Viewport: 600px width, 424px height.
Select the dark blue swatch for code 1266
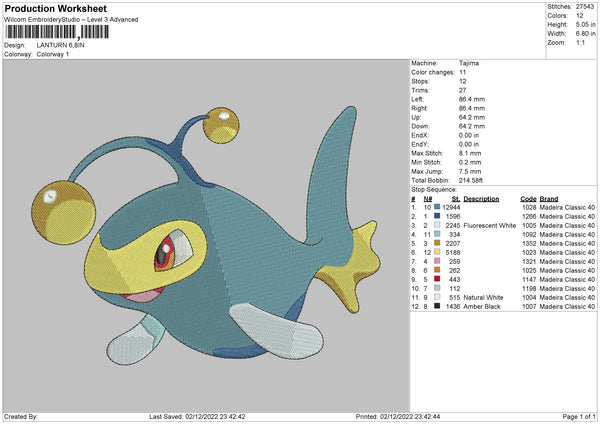[437, 216]
